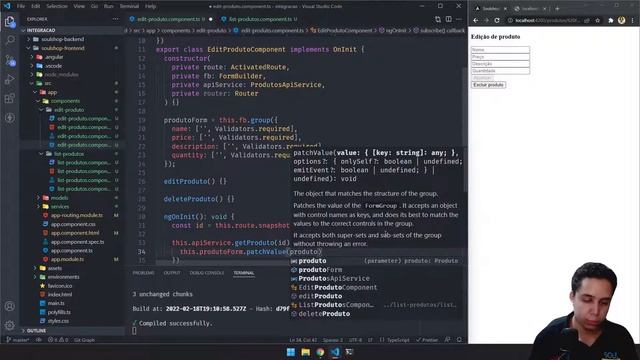Screen dimensions: 640x360
Task: Collapse the components folder
Action: coord(64,101)
